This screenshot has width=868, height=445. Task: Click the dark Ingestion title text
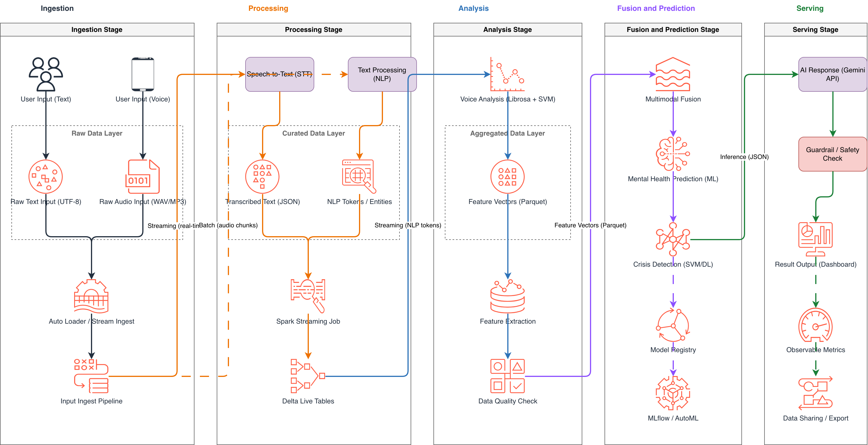pyautogui.click(x=57, y=9)
